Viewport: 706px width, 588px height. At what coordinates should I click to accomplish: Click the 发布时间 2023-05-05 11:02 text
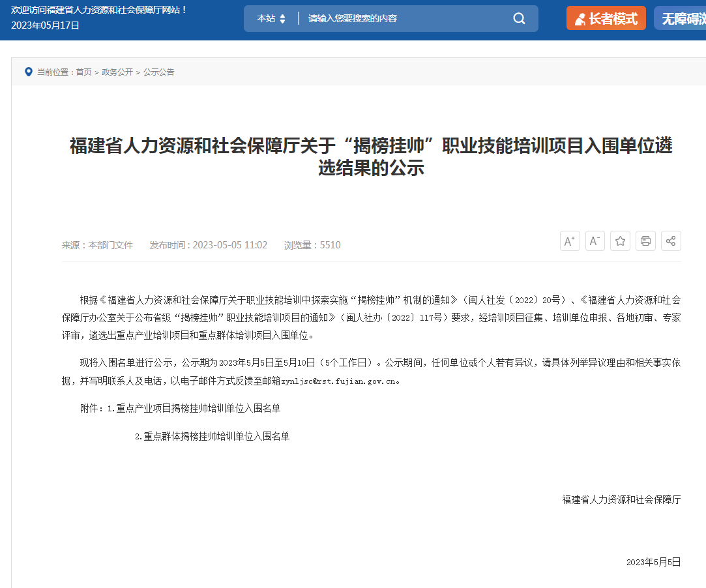209,245
